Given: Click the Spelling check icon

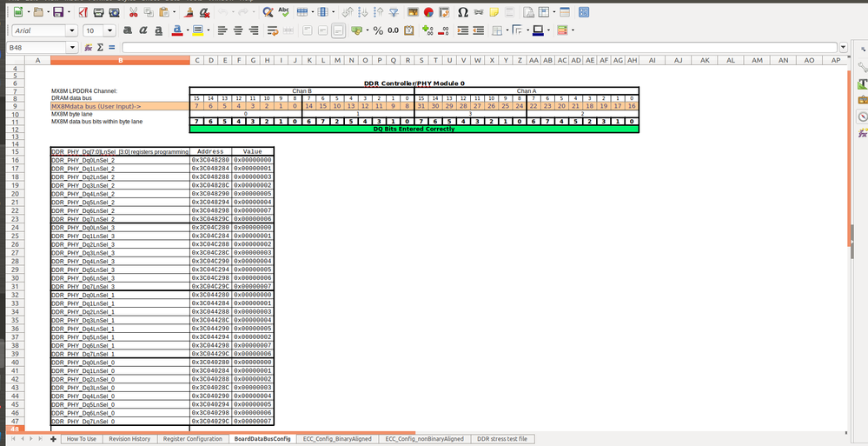Looking at the screenshot, I should click(x=283, y=11).
